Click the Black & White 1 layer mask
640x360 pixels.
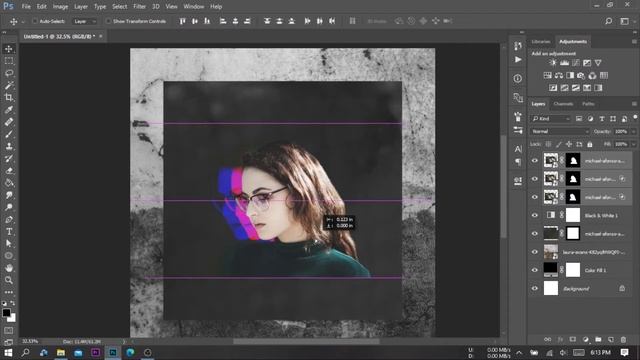coord(573,215)
